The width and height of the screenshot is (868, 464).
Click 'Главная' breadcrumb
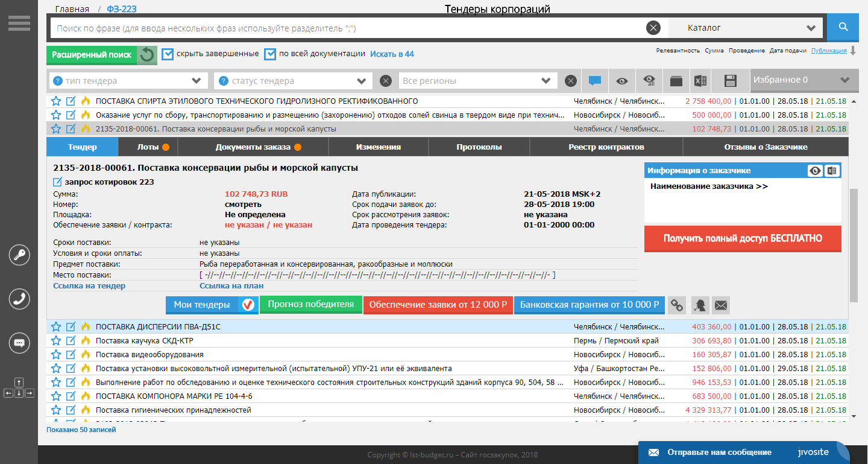click(x=72, y=9)
